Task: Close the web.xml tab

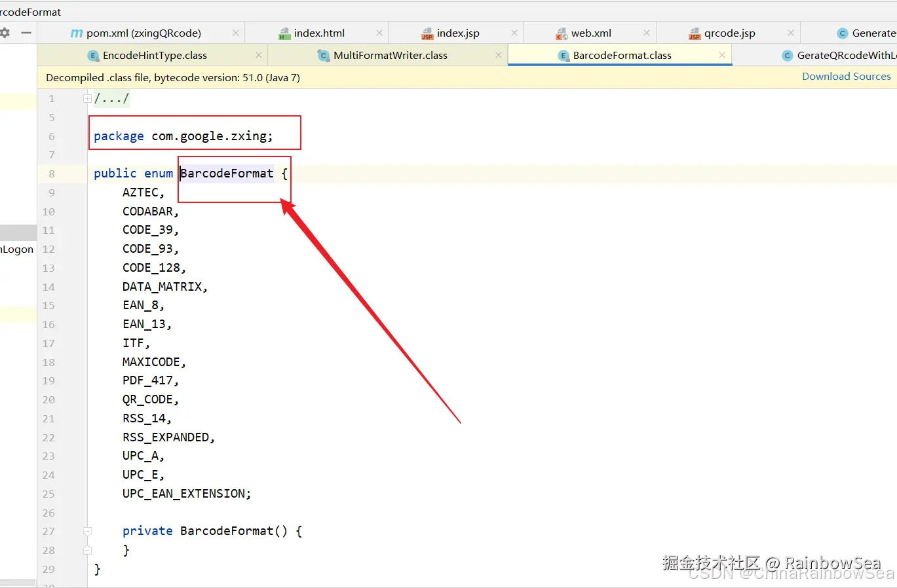Action: point(647,33)
